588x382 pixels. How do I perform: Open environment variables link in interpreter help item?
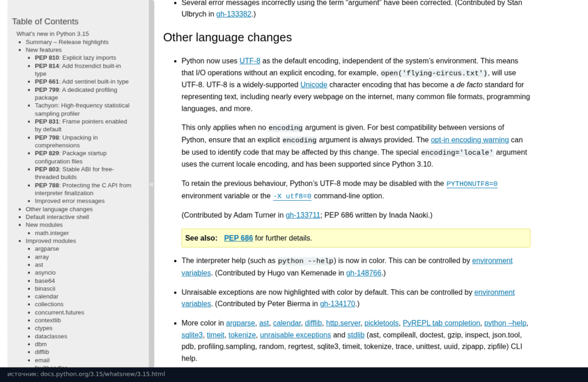(x=492, y=260)
